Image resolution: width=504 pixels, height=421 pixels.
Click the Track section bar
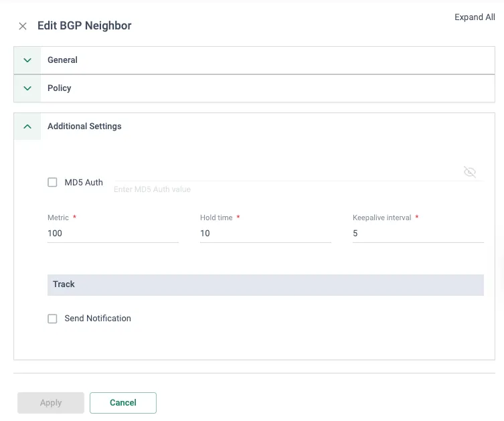click(x=266, y=284)
